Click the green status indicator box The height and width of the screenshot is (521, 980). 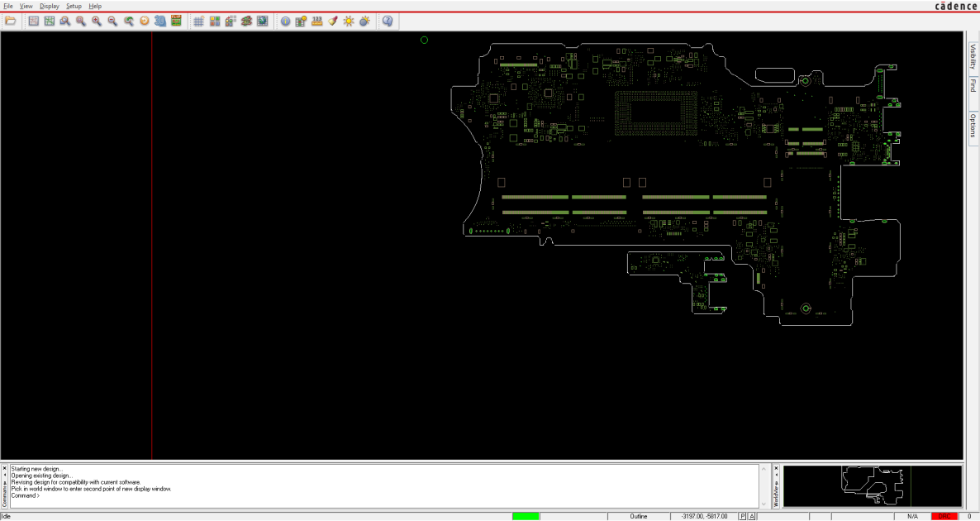point(525,516)
